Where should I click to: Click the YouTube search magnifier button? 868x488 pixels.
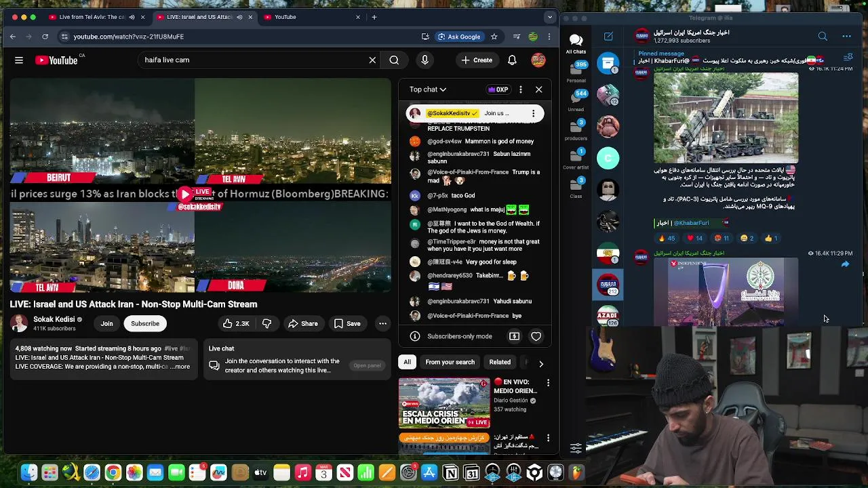coord(394,60)
